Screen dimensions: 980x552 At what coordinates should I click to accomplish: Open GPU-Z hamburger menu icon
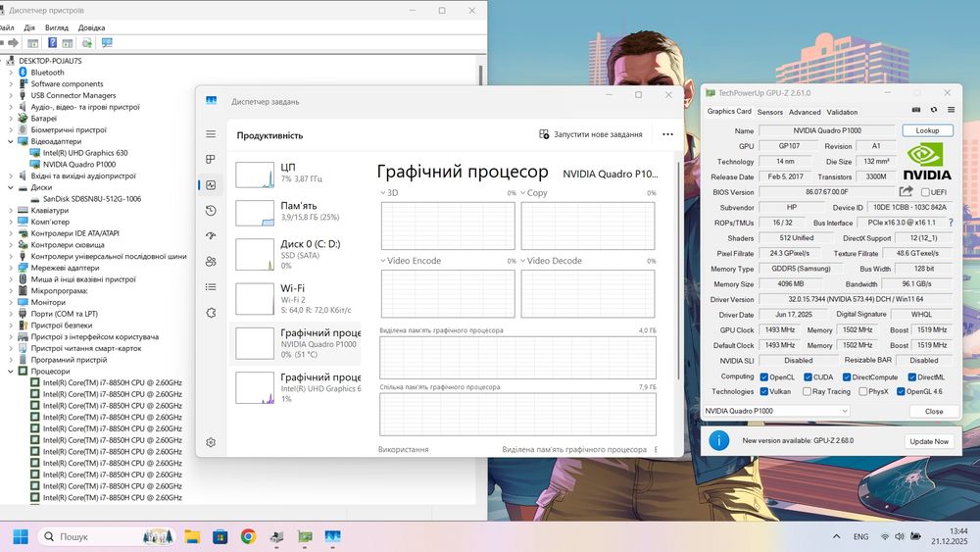[951, 110]
